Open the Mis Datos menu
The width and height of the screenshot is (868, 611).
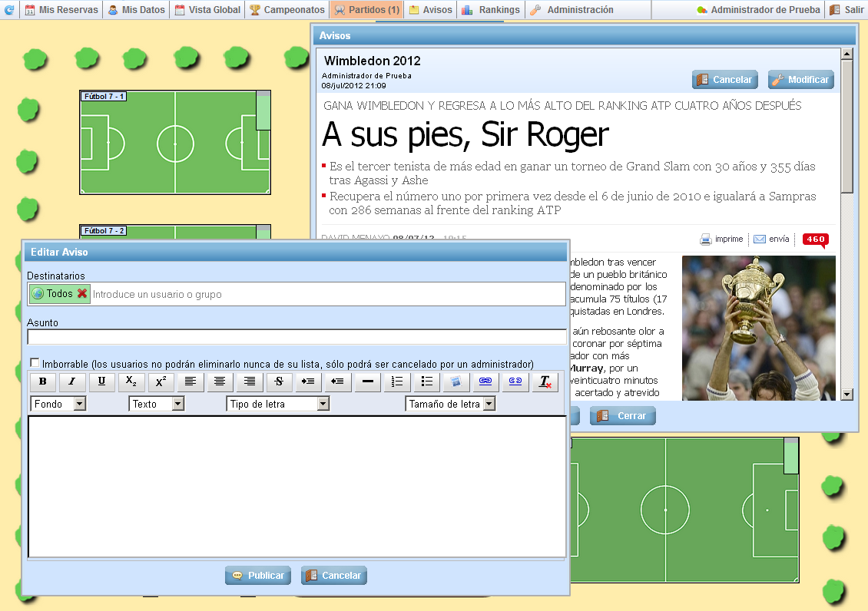point(136,9)
